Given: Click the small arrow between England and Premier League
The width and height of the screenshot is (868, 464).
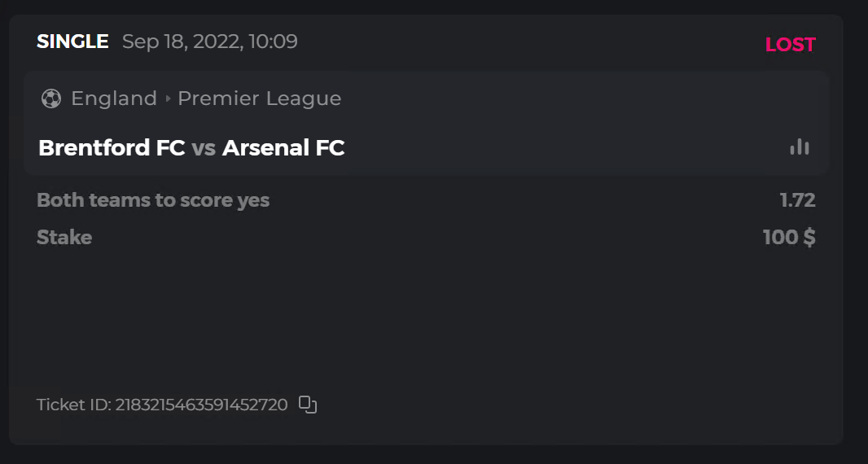Looking at the screenshot, I should [169, 99].
